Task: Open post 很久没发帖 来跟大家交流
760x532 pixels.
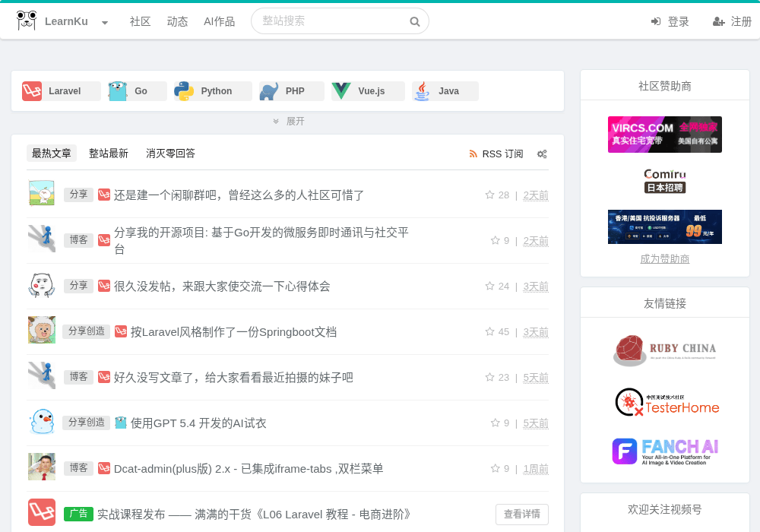Action: 222,287
